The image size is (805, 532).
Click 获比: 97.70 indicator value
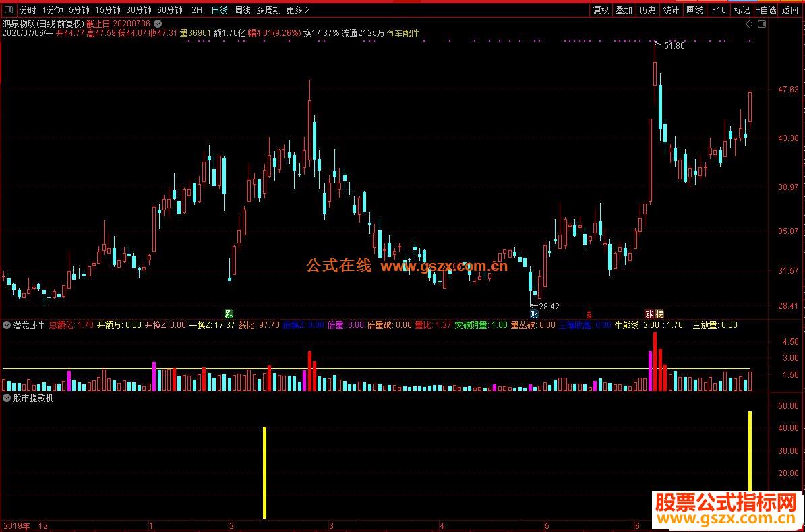tap(260, 325)
